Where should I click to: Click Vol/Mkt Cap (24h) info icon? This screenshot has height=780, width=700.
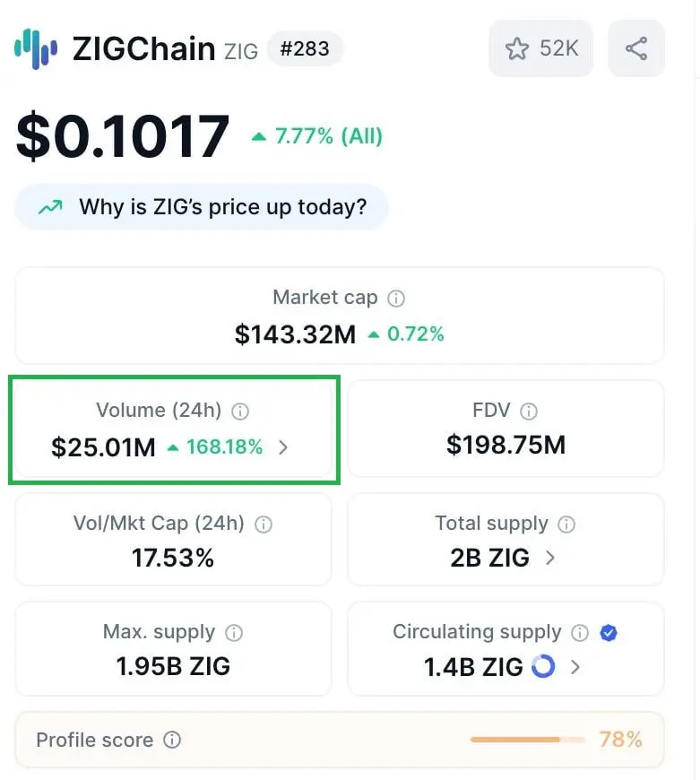(x=264, y=524)
